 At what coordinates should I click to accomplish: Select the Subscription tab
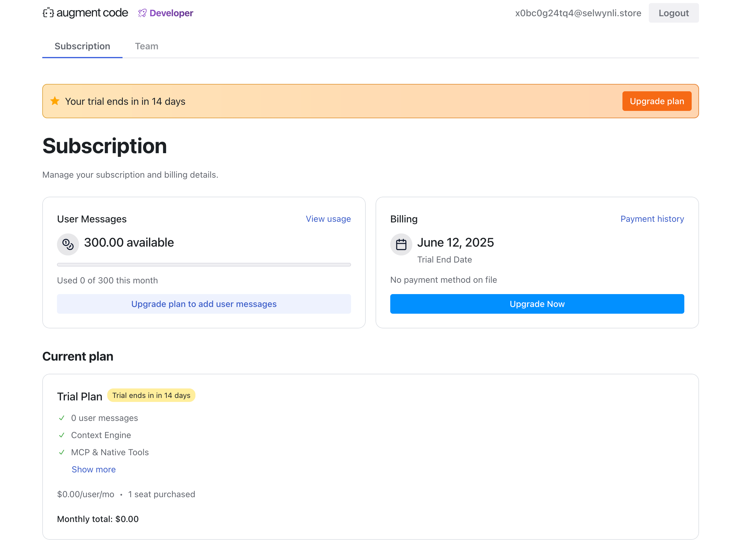pyautogui.click(x=82, y=46)
